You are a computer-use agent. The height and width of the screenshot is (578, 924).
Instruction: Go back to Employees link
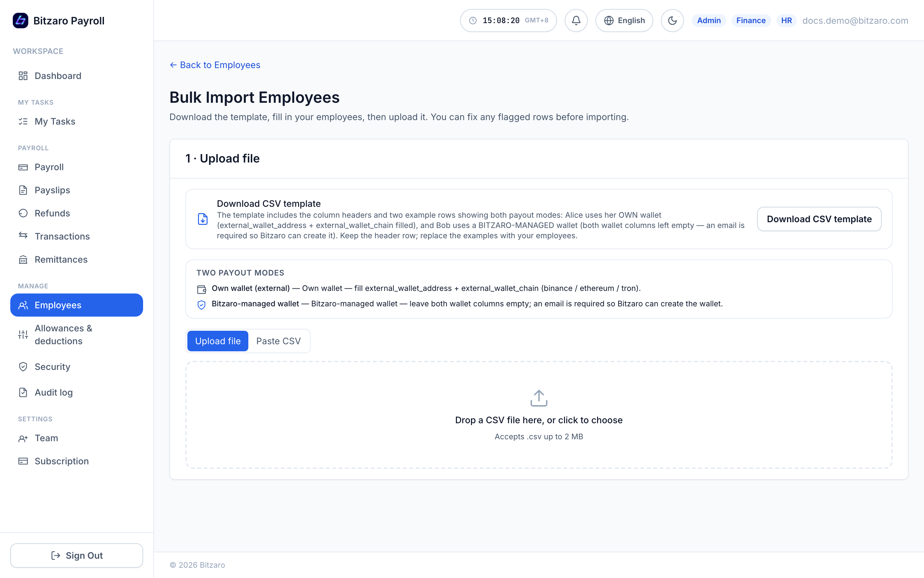[x=215, y=65]
